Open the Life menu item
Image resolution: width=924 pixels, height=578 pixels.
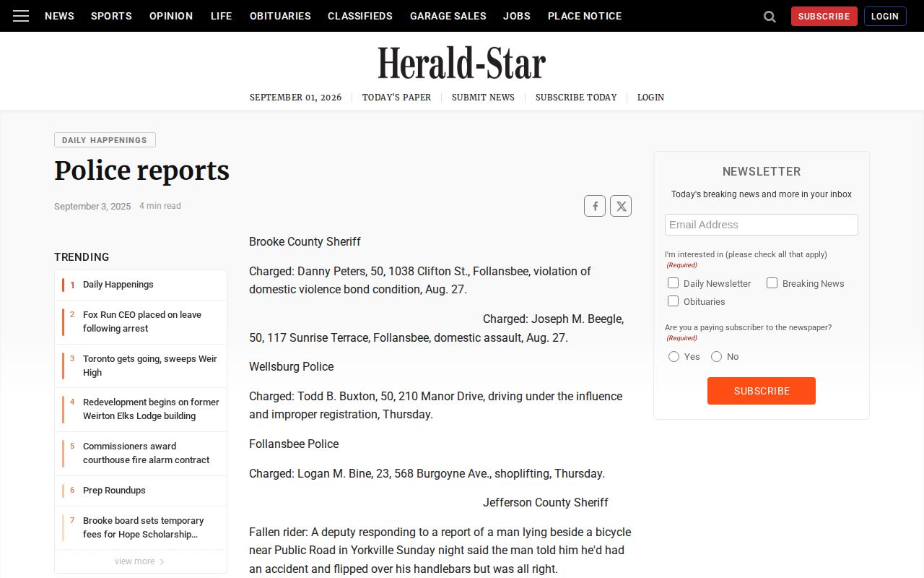coord(221,16)
